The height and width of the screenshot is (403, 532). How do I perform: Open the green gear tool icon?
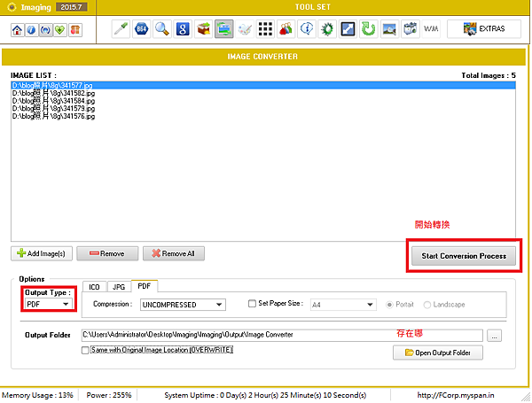327,29
